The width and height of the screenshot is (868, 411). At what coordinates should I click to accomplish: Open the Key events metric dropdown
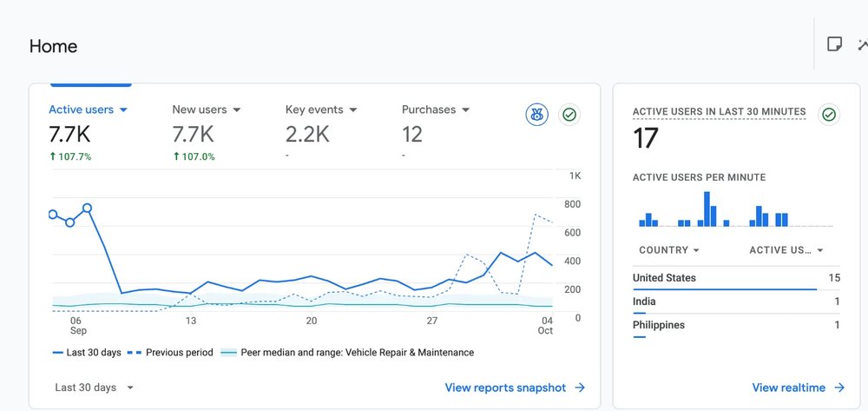321,109
